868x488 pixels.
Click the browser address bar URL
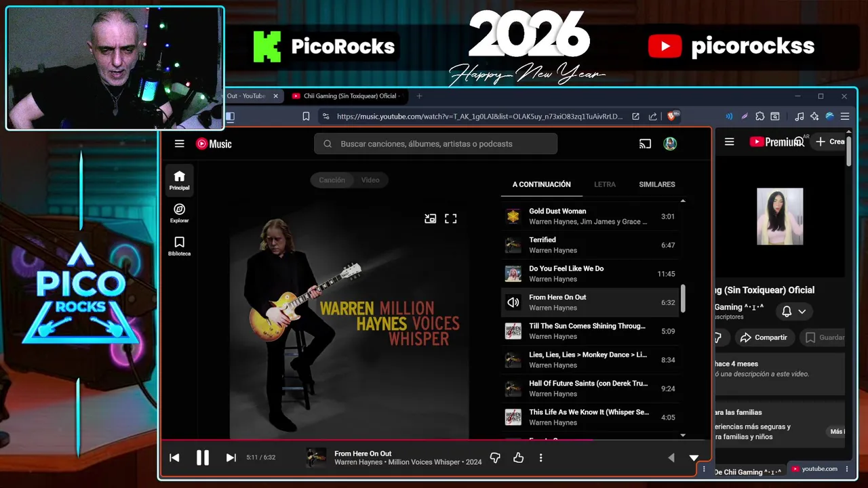click(x=479, y=117)
